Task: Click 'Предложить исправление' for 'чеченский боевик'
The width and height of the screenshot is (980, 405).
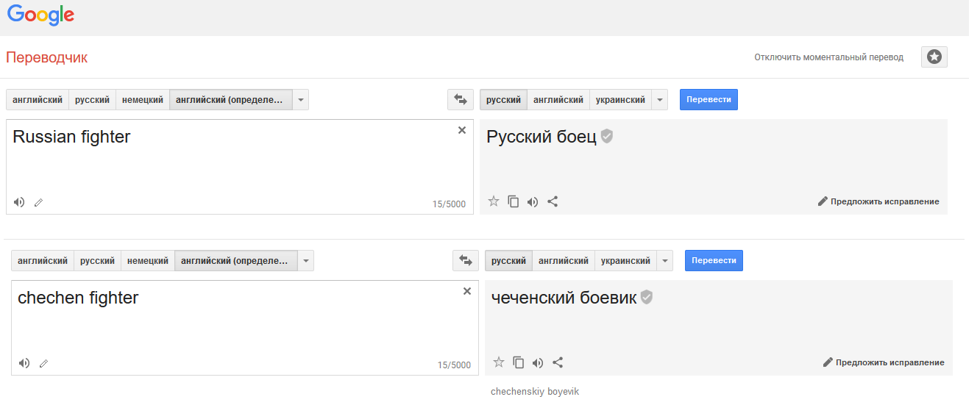Action: 884,362
